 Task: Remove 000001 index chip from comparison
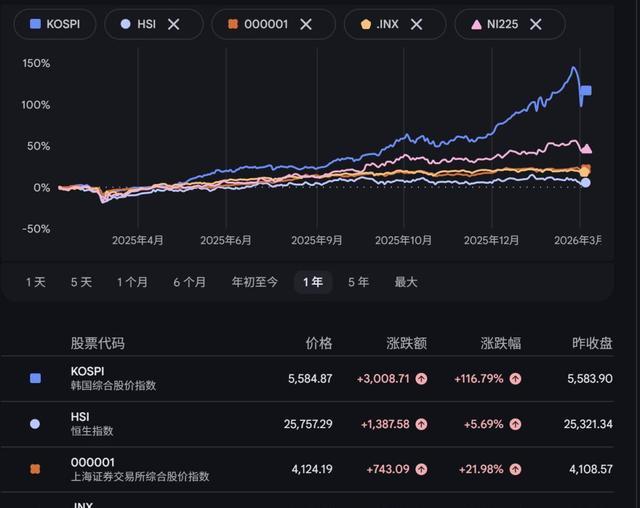(x=306, y=24)
